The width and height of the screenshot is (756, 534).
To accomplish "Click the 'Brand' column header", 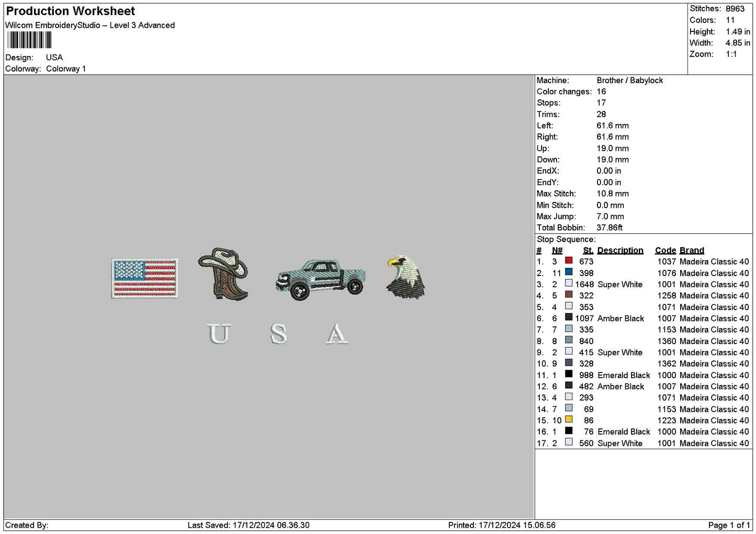I will click(692, 251).
